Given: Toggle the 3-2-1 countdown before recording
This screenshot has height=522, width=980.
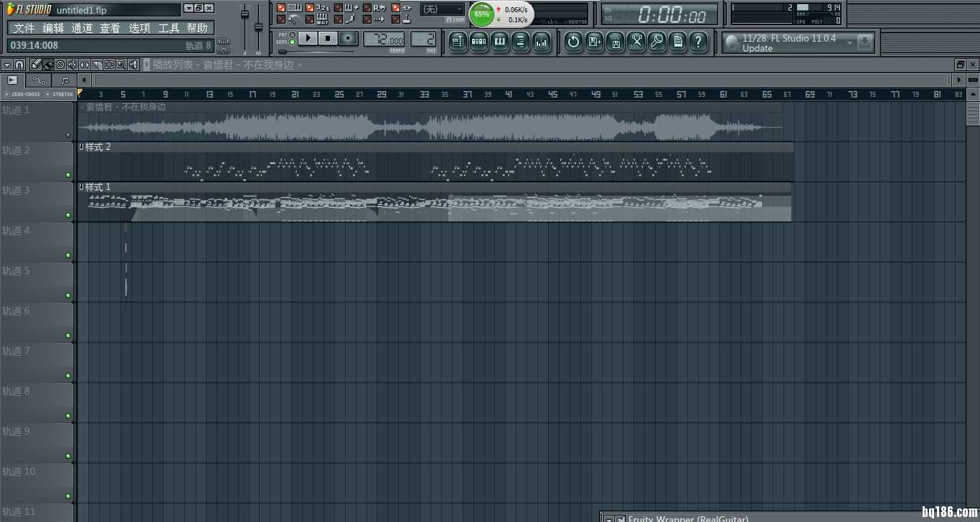Looking at the screenshot, I should 310,8.
